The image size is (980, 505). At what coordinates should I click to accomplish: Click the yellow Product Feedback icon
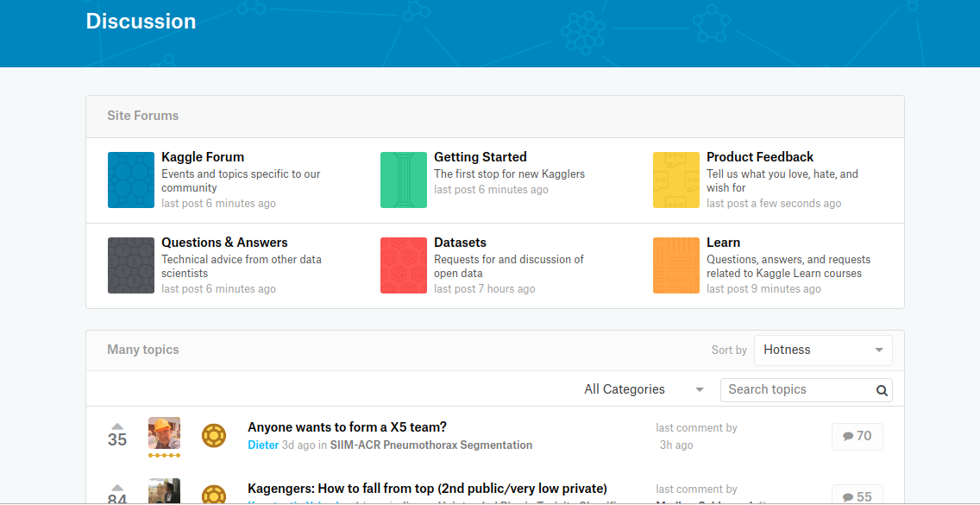(676, 180)
